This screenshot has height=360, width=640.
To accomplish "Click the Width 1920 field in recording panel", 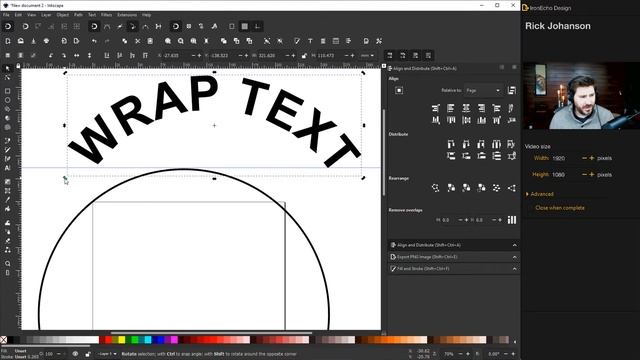I will pyautogui.click(x=566, y=158).
